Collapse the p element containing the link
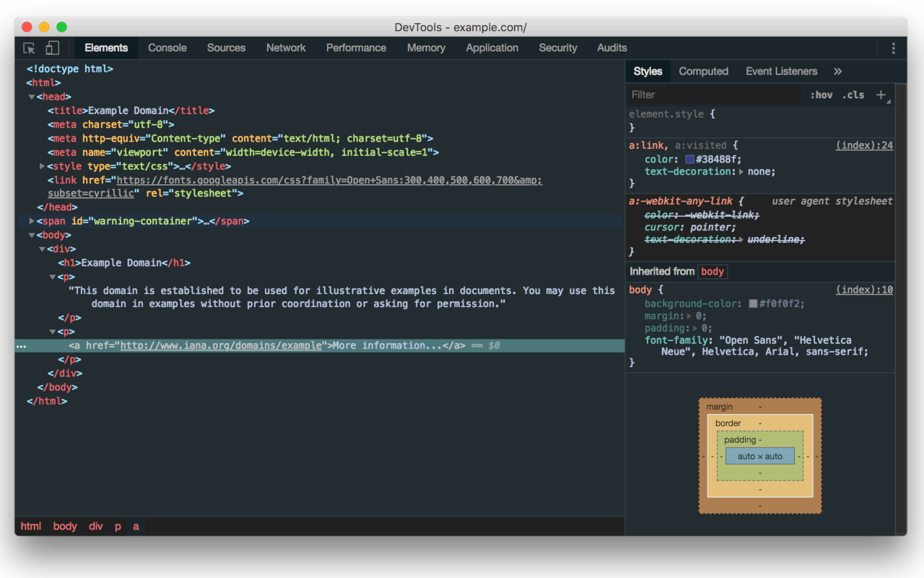 click(x=53, y=332)
